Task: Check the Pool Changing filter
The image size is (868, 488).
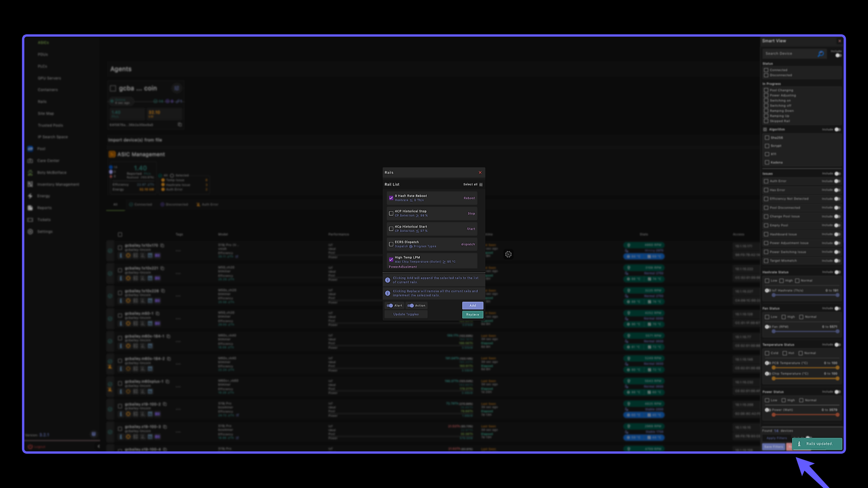Action: coord(766,90)
